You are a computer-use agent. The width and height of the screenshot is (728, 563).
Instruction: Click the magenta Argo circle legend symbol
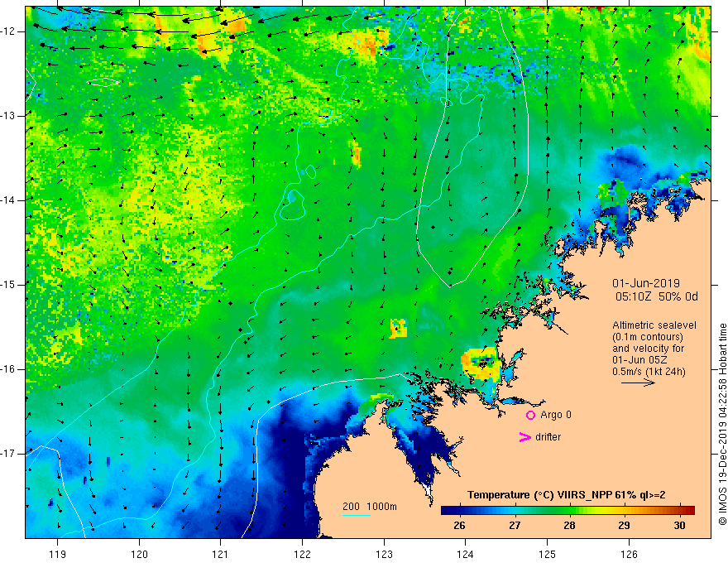tap(530, 416)
